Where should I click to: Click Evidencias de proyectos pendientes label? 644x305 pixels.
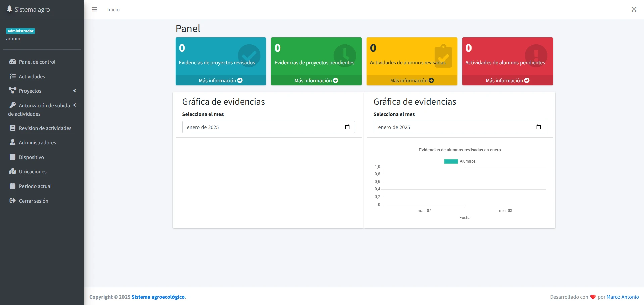(x=314, y=63)
